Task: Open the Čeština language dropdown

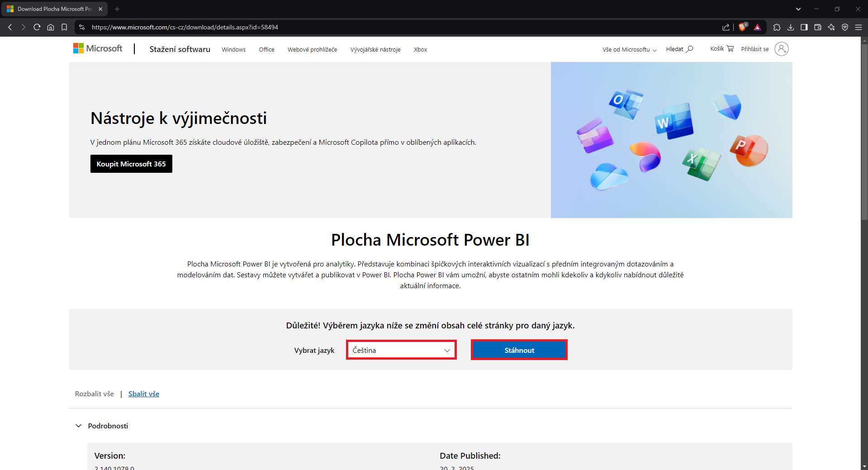Action: [x=401, y=350]
